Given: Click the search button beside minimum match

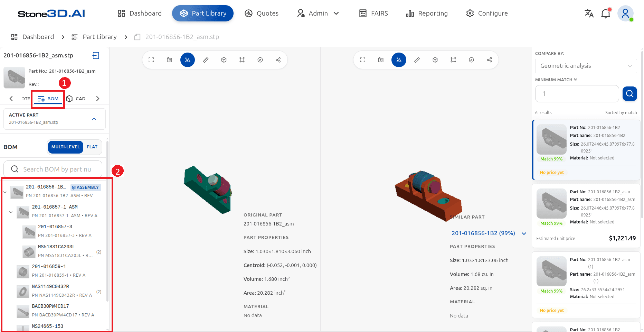Looking at the screenshot, I should coord(630,94).
